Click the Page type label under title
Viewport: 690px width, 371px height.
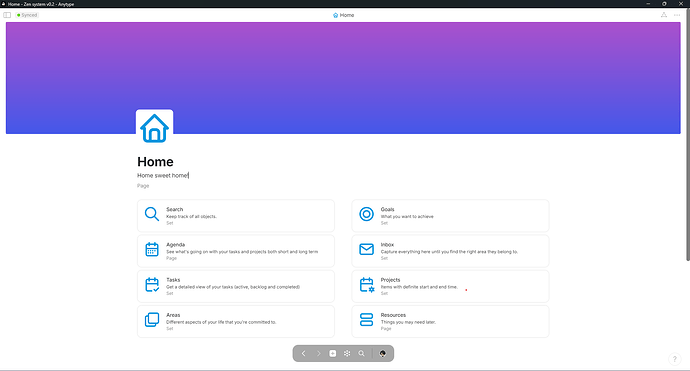[x=143, y=186]
